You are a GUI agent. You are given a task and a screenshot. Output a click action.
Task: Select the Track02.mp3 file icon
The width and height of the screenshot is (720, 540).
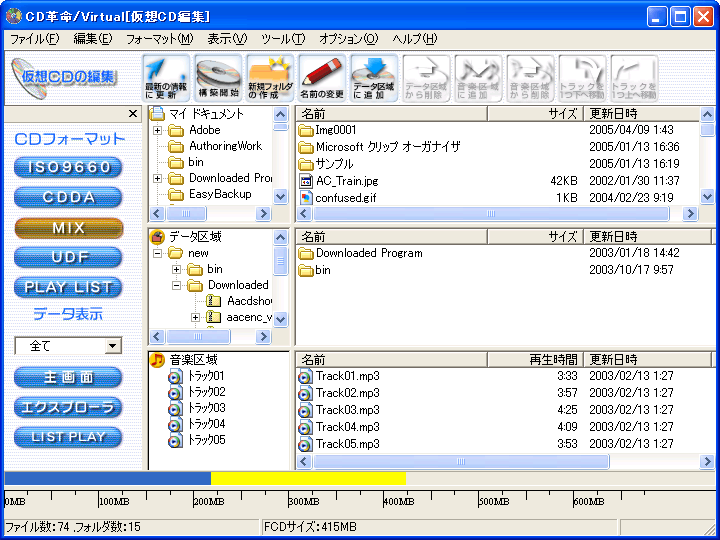305,394
